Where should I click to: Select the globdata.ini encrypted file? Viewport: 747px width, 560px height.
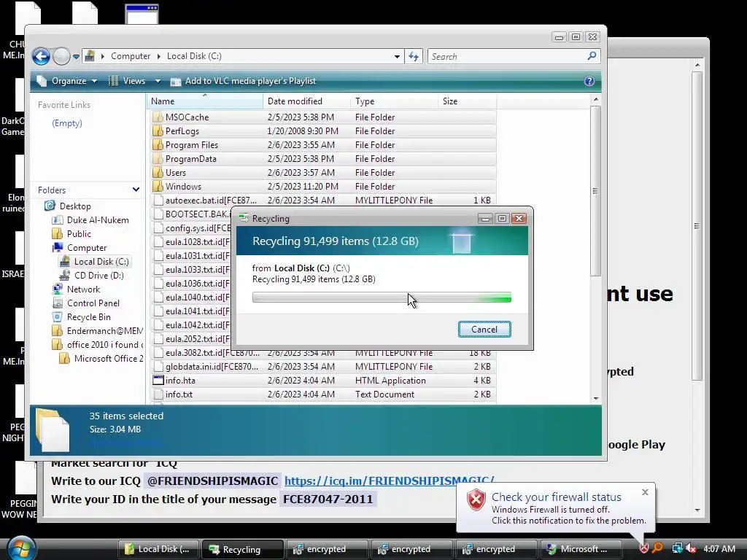(x=324, y=366)
